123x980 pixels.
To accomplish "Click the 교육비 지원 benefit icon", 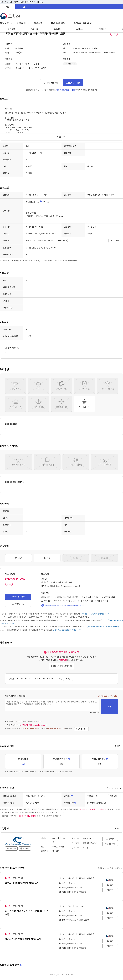I will coord(84,385).
